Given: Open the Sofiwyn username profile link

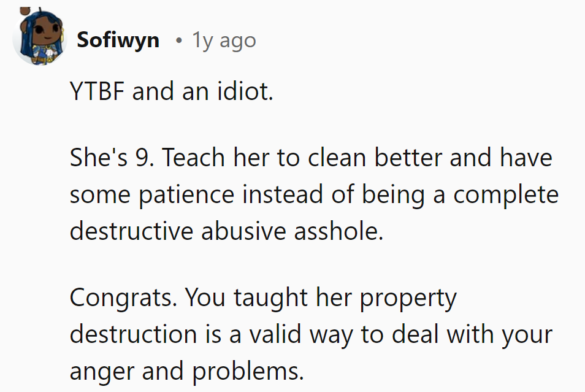Looking at the screenshot, I should tap(118, 40).
